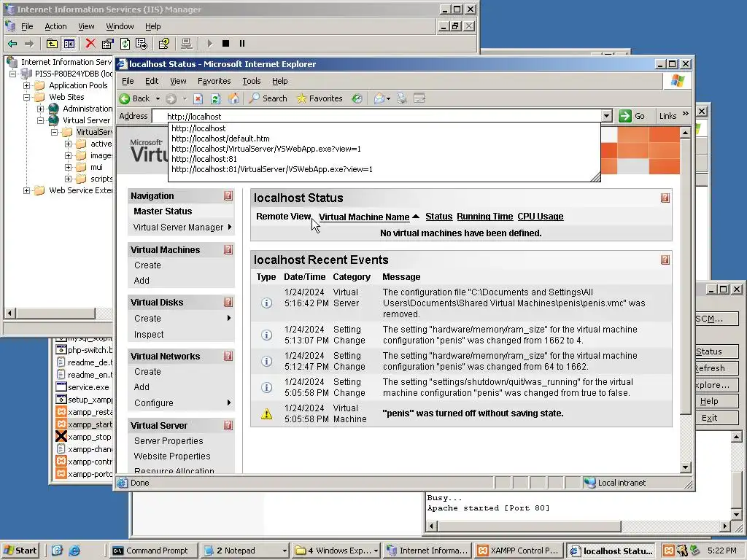This screenshot has height=560, width=747.
Task: Expand the Application Pools tree node
Action: pyautogui.click(x=27, y=86)
